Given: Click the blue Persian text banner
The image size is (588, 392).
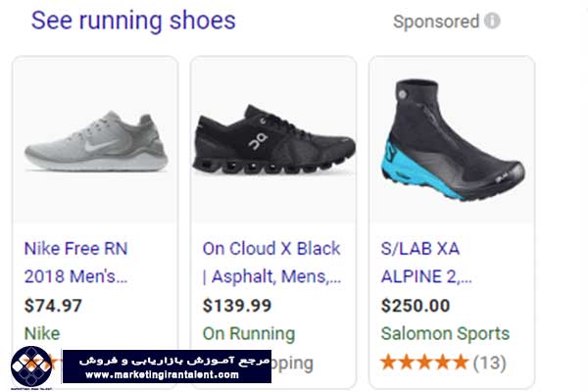Looking at the screenshot, I should (x=167, y=367).
